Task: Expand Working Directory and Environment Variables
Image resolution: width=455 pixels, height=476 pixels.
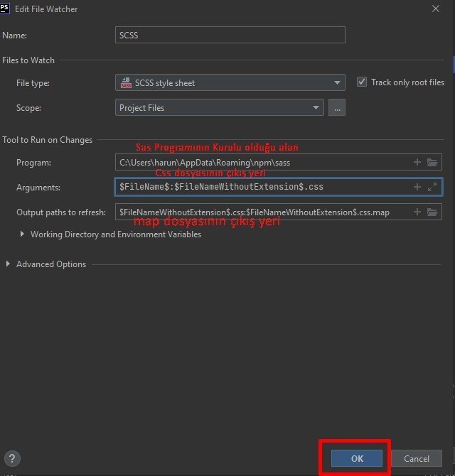Action: [x=23, y=234]
